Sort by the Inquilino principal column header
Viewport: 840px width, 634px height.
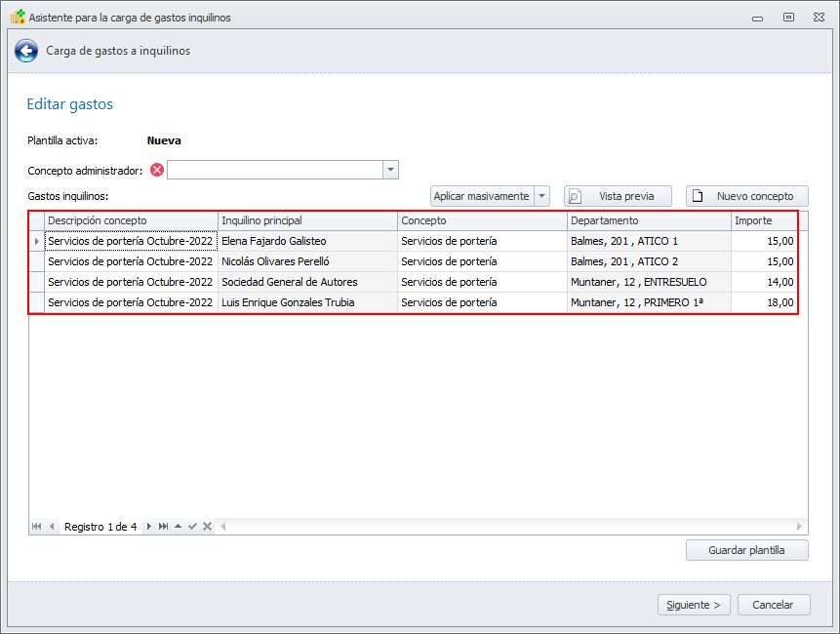(x=307, y=220)
